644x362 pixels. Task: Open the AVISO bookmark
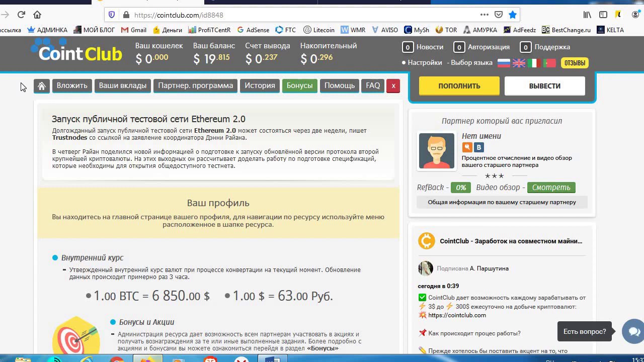[x=385, y=30]
